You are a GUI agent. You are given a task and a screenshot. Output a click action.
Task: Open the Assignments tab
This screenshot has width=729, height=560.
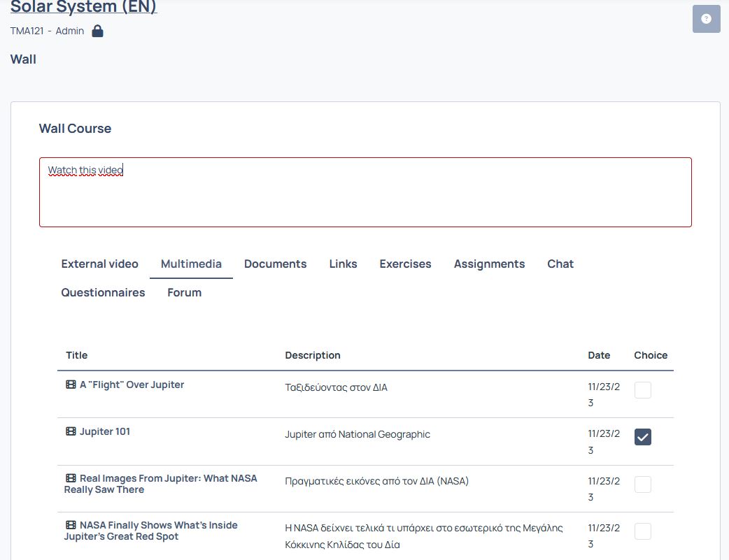489,264
